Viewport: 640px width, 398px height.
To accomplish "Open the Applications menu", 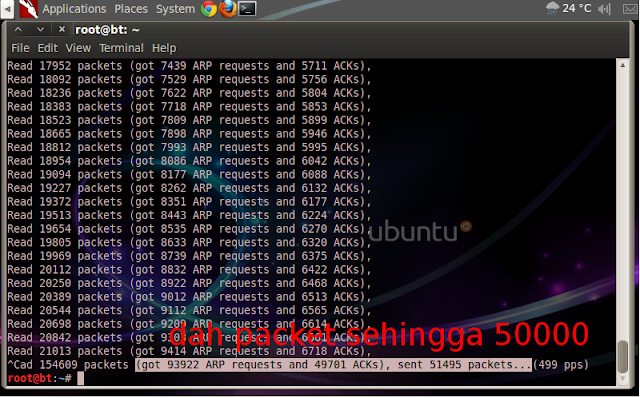I will point(74,9).
